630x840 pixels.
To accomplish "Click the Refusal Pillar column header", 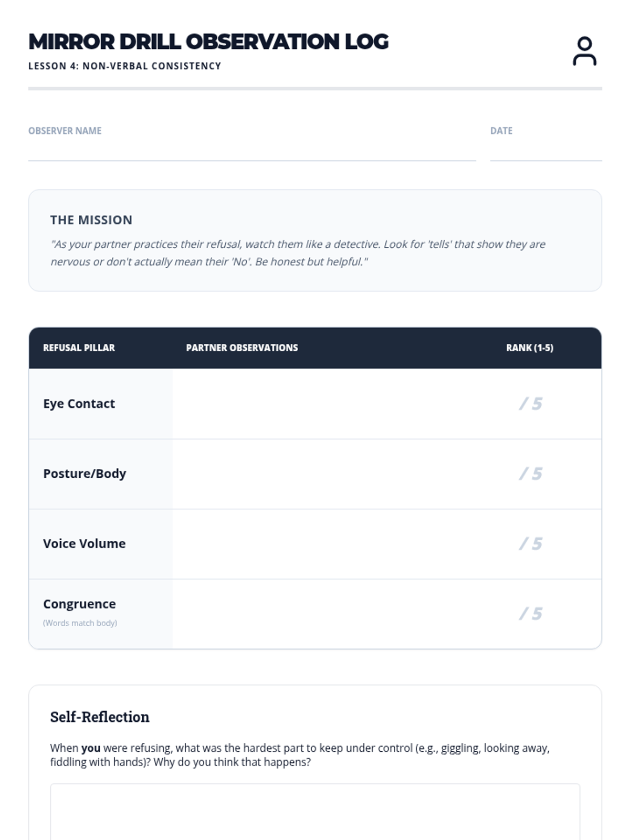I will (79, 348).
